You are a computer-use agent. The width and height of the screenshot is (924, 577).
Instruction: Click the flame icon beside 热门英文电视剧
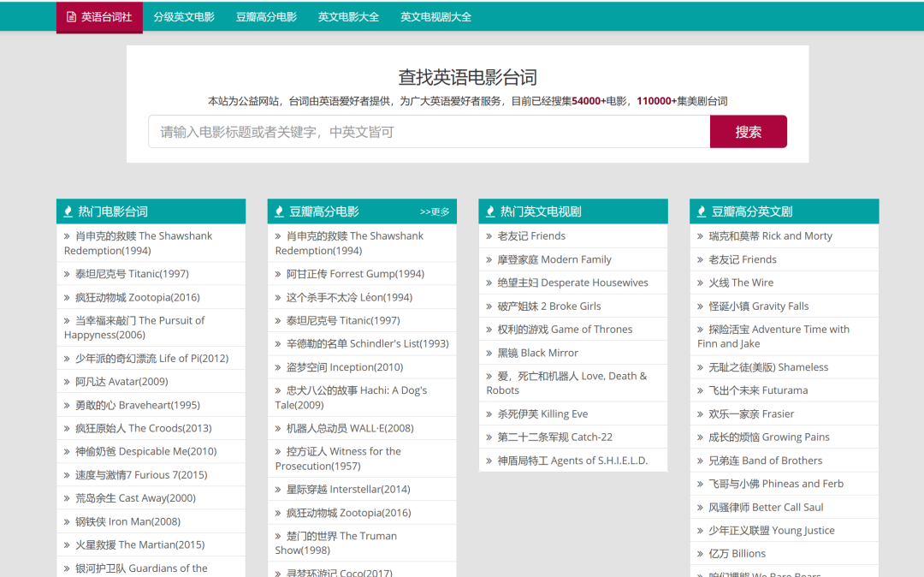tap(490, 211)
